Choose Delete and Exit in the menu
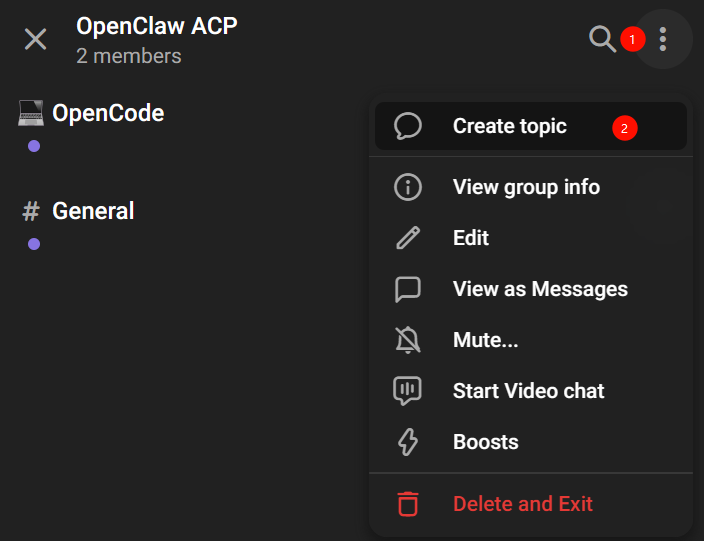This screenshot has height=541, width=704. coord(522,504)
